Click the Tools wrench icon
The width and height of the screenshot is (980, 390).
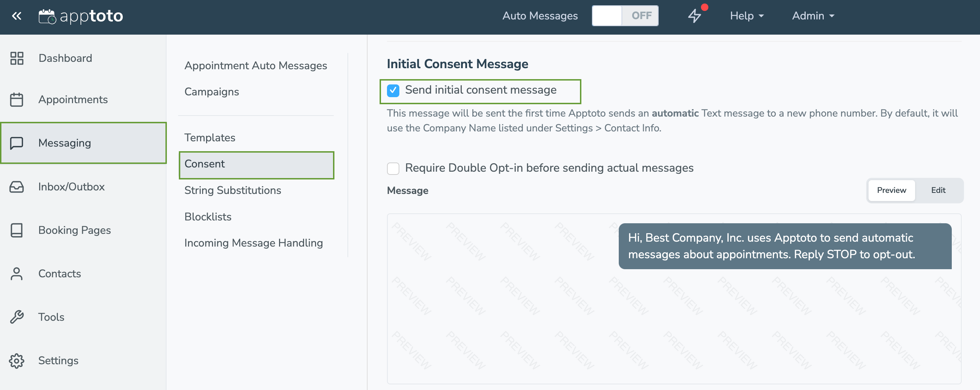click(17, 316)
